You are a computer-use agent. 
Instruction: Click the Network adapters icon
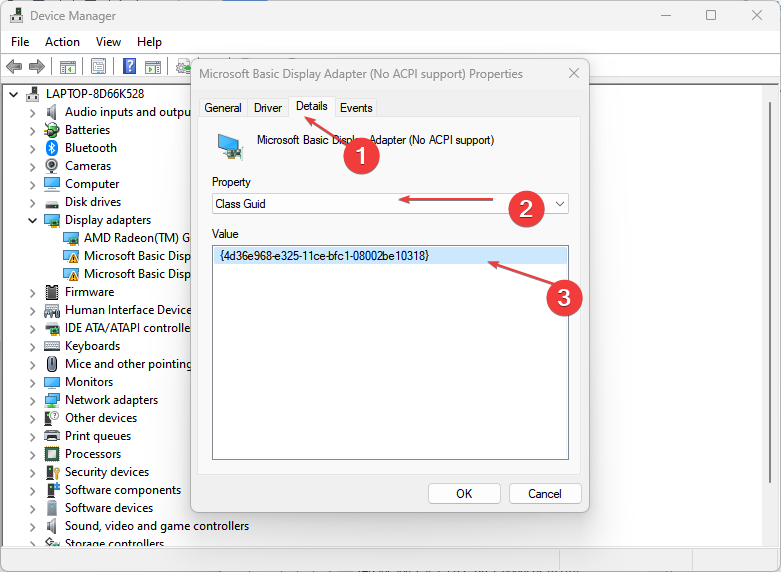tap(52, 400)
